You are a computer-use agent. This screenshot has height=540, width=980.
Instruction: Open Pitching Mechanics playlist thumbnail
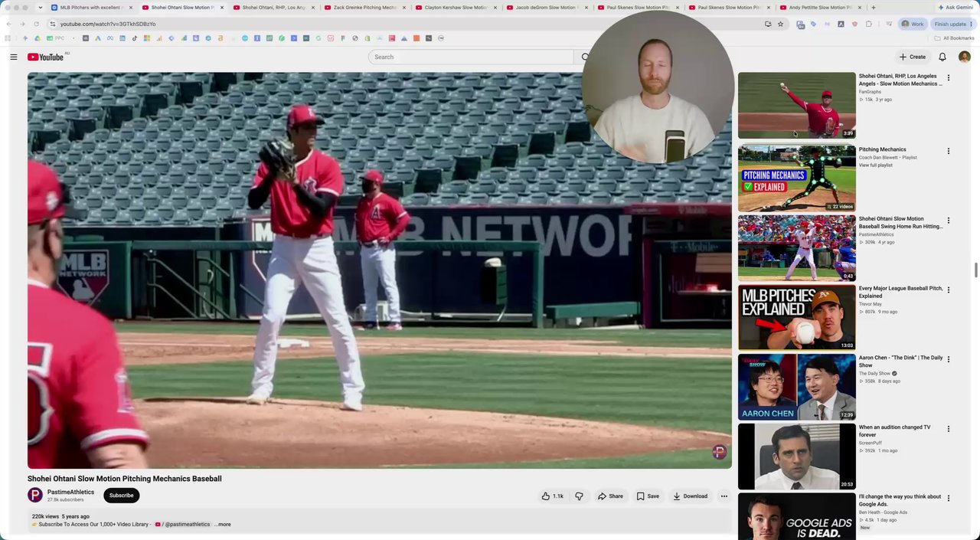pyautogui.click(x=796, y=178)
